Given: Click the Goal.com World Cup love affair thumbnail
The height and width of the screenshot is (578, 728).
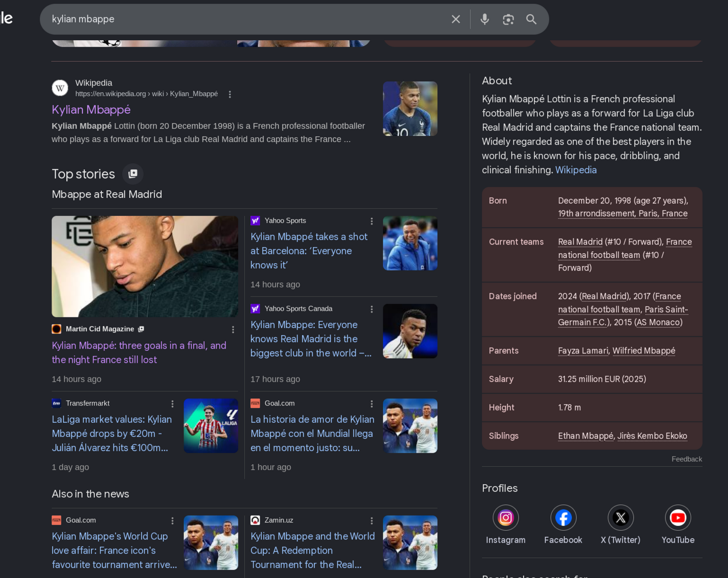Looking at the screenshot, I should click(211, 542).
